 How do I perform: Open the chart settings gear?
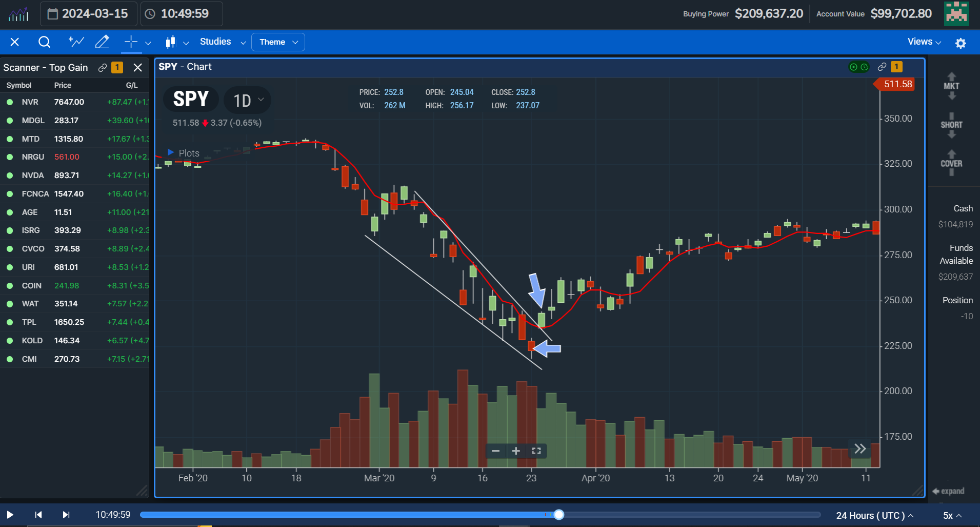coord(962,43)
